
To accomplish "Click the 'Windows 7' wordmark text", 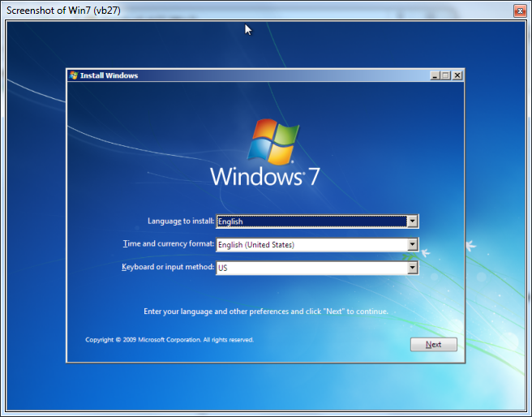I will (x=265, y=176).
